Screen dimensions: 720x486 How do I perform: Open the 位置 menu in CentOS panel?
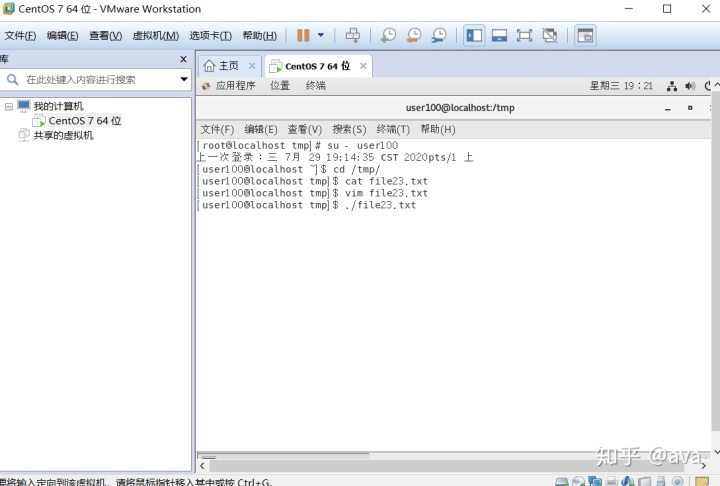280,85
